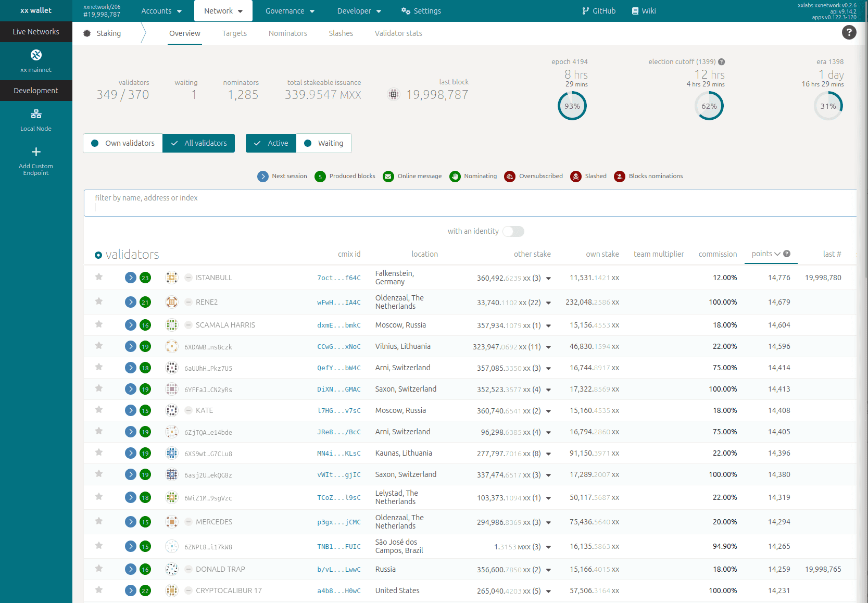Screen dimensions: 868x603
Task: Select the Waiting validators option
Action: (324, 143)
